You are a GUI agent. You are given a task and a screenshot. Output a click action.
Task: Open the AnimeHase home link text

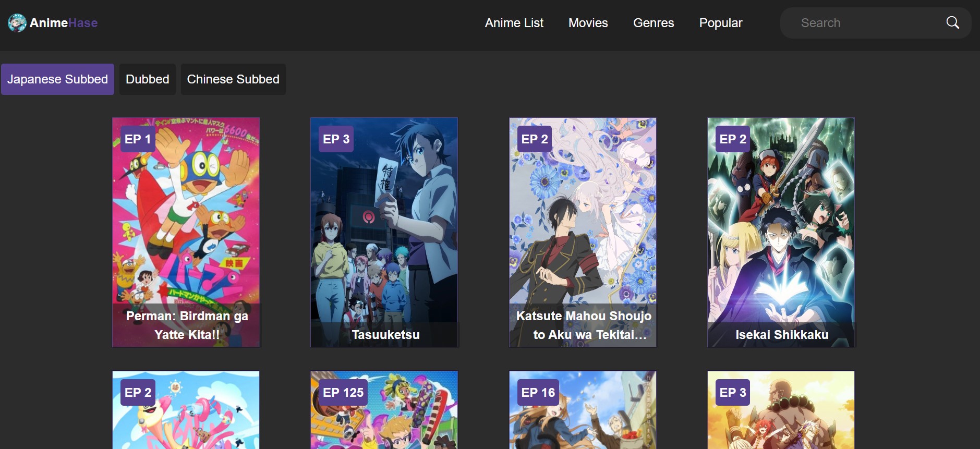point(64,23)
